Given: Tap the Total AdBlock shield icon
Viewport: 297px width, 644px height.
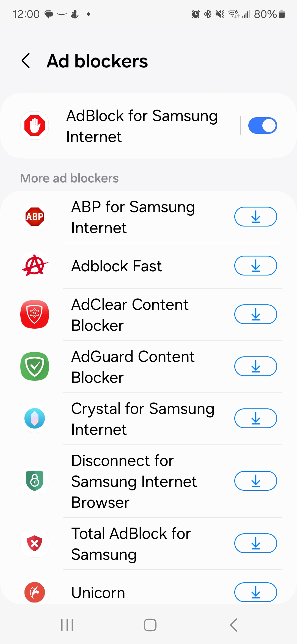Looking at the screenshot, I should click(35, 543).
